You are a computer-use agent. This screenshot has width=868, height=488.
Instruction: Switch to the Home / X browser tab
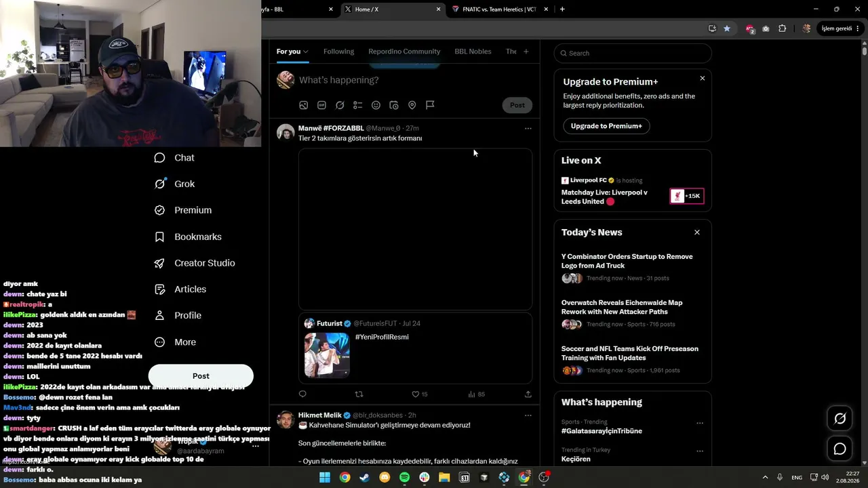coord(391,9)
